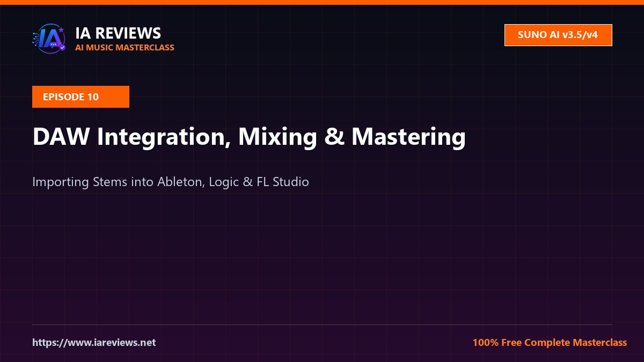Click the SUNO AI v3.5/v4 badge
644x362 pixels.
coord(558,35)
